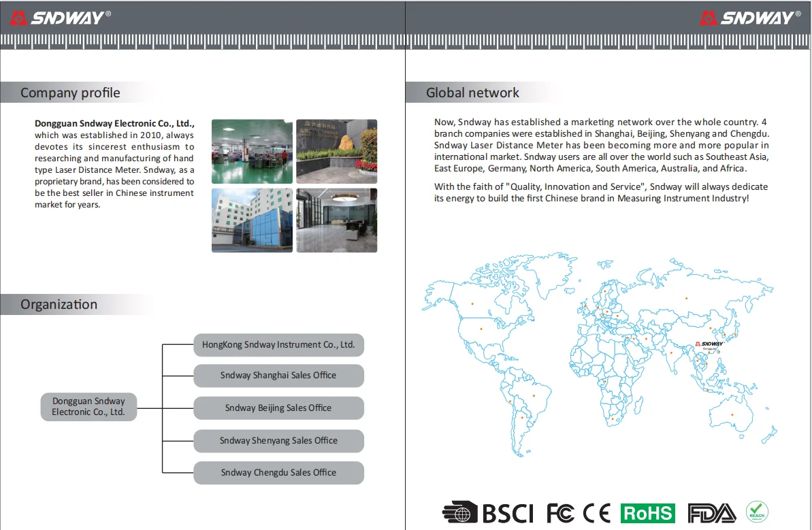Click the Sndway Beijing Sales Office box
The width and height of the screenshot is (812, 530).
tap(278, 408)
